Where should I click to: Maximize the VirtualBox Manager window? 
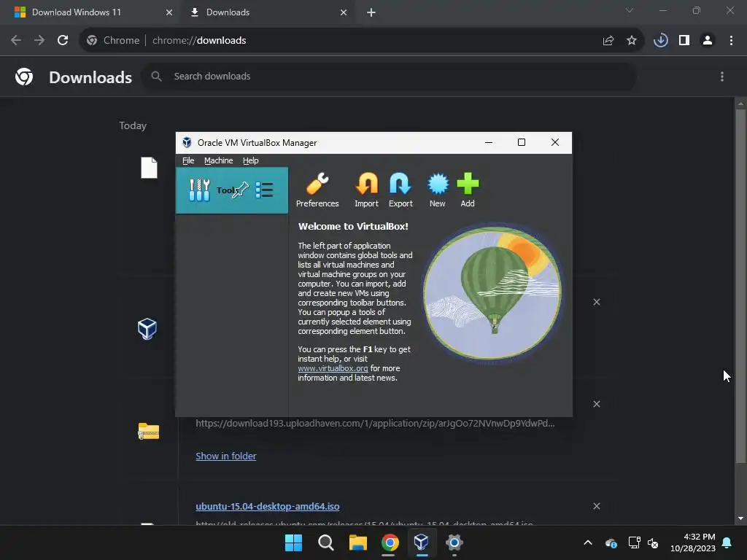coord(522,142)
